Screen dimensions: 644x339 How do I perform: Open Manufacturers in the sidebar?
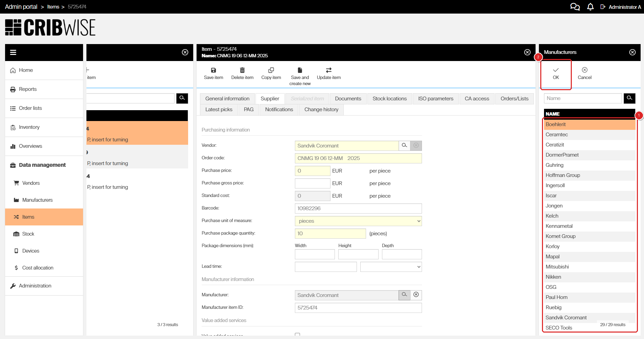pos(44,200)
